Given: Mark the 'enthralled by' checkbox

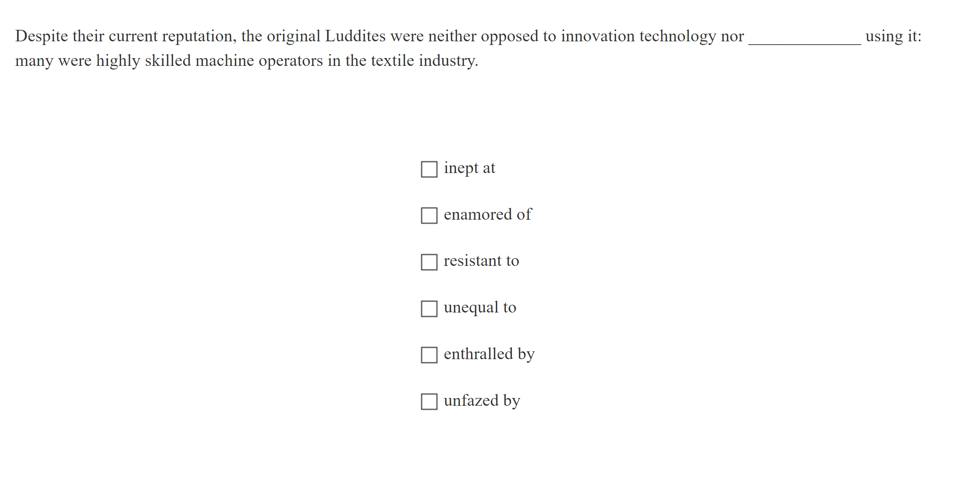Looking at the screenshot, I should (x=429, y=355).
